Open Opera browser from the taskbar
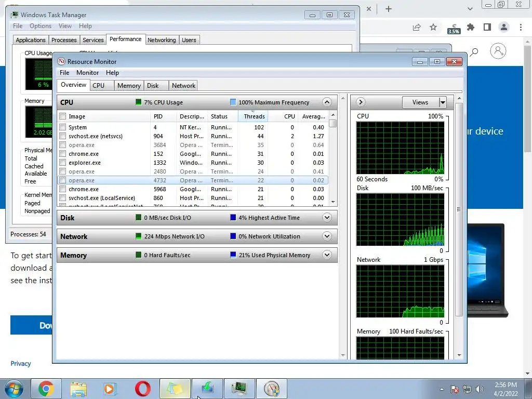532x399 pixels. (x=143, y=389)
